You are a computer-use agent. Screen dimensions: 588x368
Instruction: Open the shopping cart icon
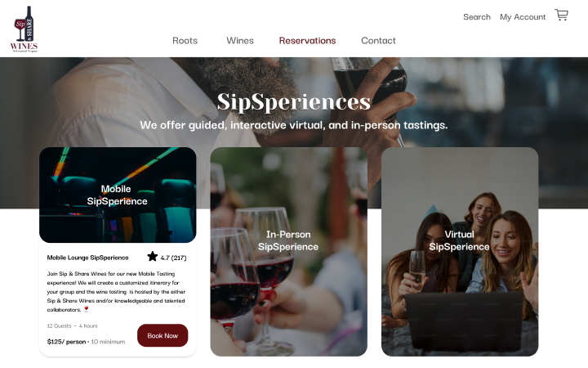point(561,15)
